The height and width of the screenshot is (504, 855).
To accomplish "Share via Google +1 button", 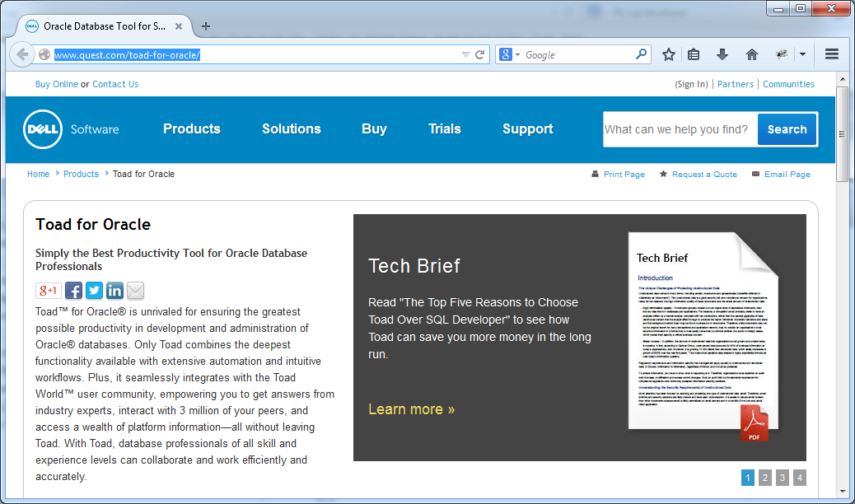I will click(x=49, y=291).
